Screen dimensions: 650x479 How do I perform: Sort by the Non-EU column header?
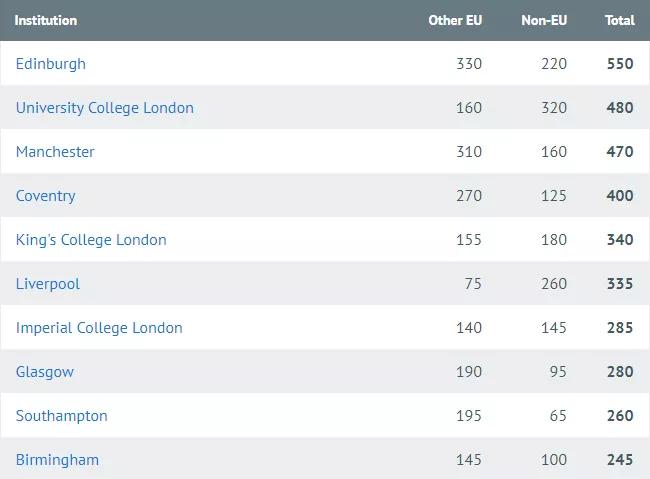(x=544, y=20)
